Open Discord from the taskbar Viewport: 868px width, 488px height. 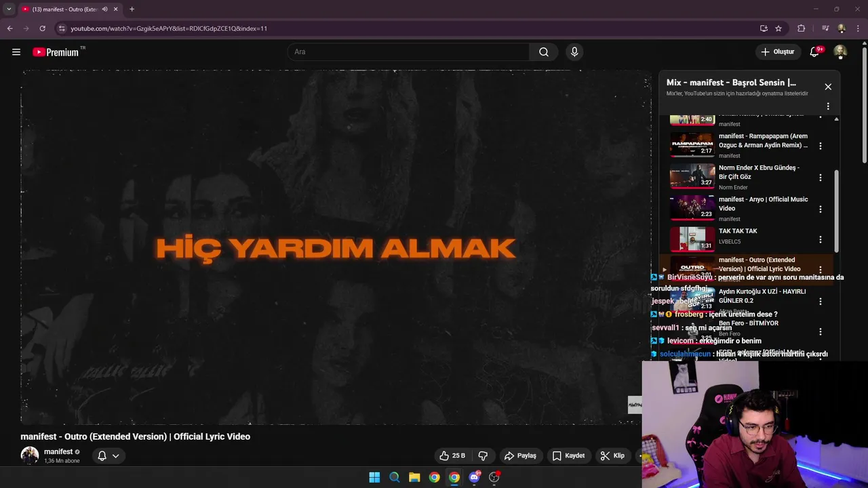(x=475, y=477)
